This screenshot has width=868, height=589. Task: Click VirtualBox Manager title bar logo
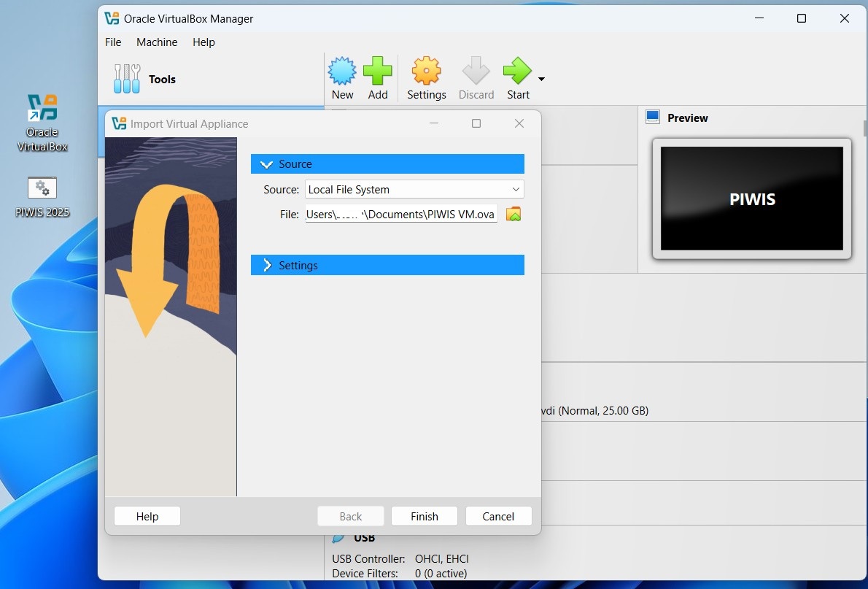[x=112, y=18]
